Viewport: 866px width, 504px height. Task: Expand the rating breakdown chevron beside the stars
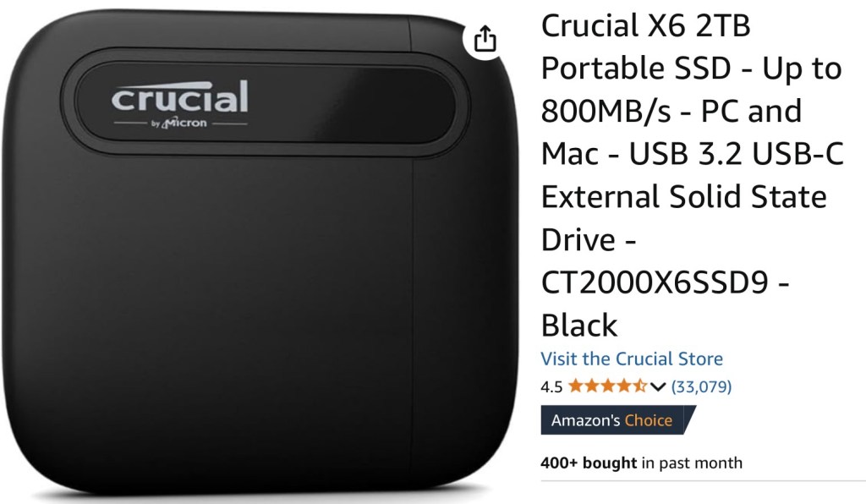tap(657, 386)
